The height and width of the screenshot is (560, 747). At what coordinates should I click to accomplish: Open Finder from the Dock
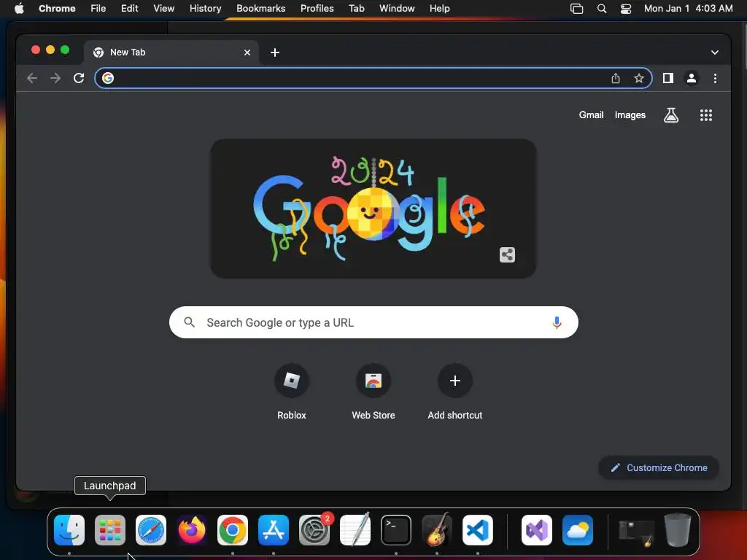[69, 530]
